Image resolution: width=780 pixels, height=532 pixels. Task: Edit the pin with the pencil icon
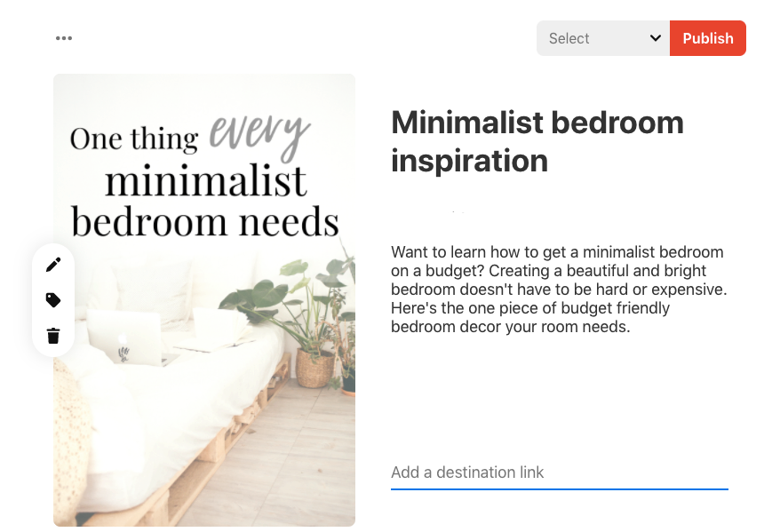click(x=53, y=265)
